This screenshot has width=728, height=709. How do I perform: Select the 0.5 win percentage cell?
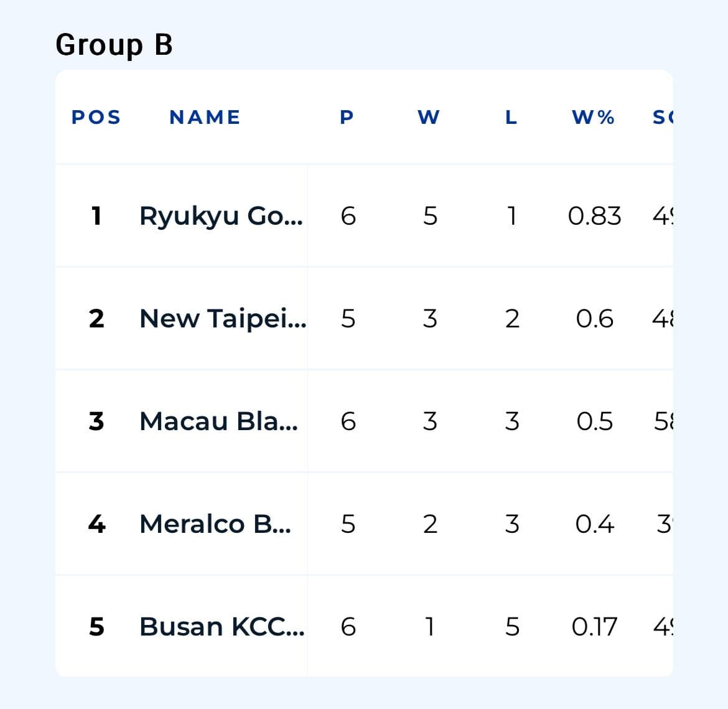coord(594,421)
